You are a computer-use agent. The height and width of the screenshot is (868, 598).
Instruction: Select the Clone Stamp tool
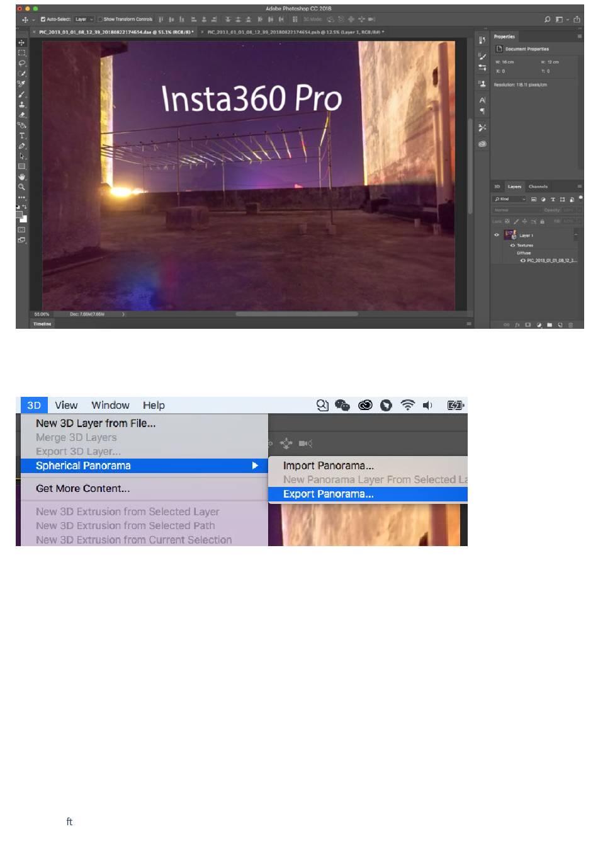(22, 105)
